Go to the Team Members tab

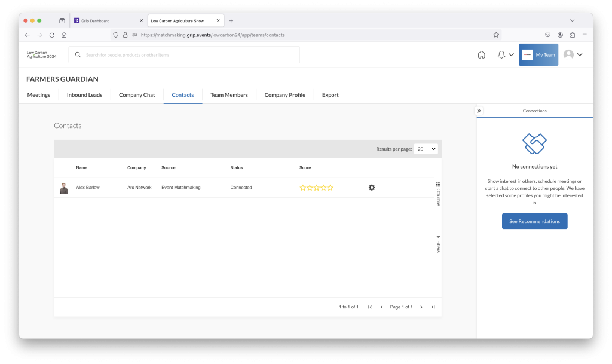click(x=229, y=95)
